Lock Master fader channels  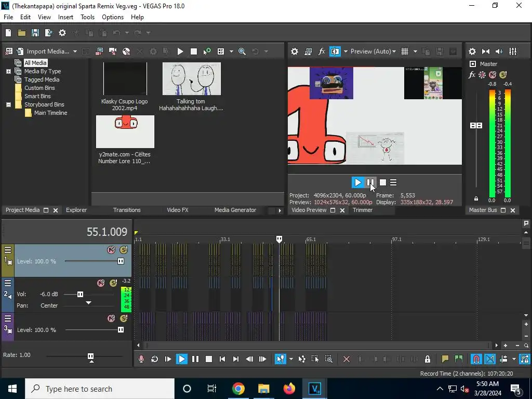click(476, 198)
